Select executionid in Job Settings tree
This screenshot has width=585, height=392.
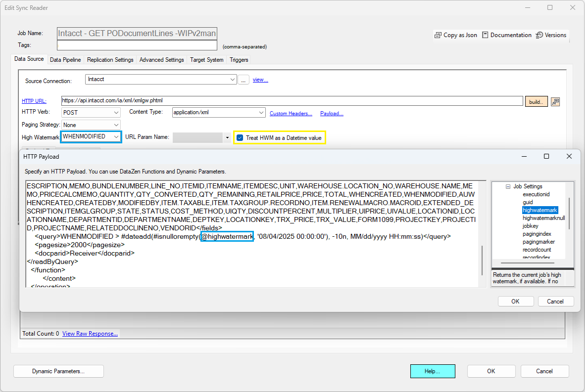point(536,194)
